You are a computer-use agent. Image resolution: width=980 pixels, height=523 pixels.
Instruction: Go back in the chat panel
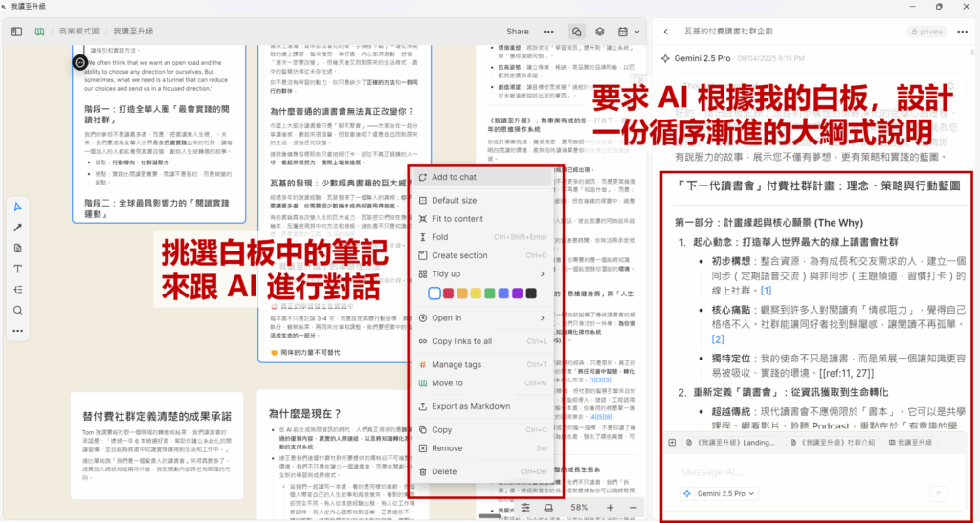coord(666,32)
